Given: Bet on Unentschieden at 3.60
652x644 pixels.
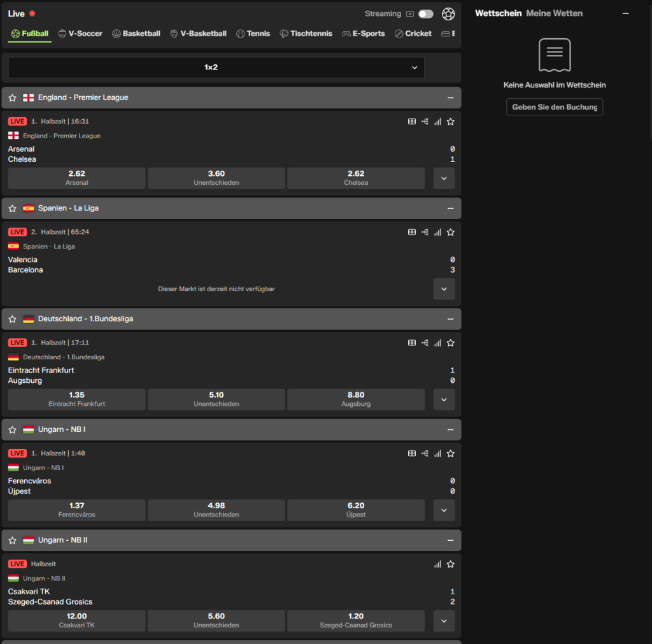Looking at the screenshot, I should click(x=216, y=178).
